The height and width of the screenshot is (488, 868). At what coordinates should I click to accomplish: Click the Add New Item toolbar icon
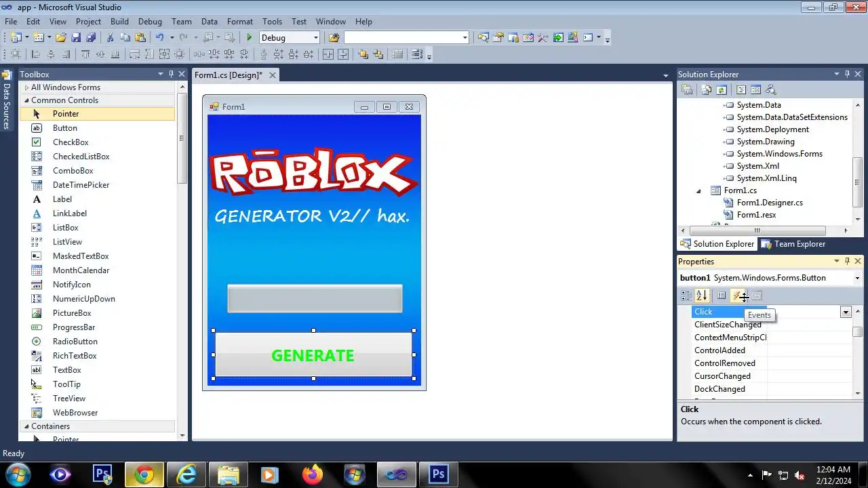pos(38,38)
